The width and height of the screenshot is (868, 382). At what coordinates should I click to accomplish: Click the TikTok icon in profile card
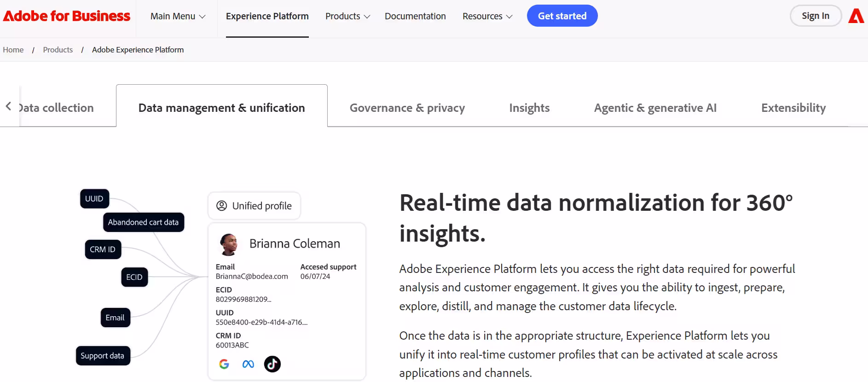[272, 364]
